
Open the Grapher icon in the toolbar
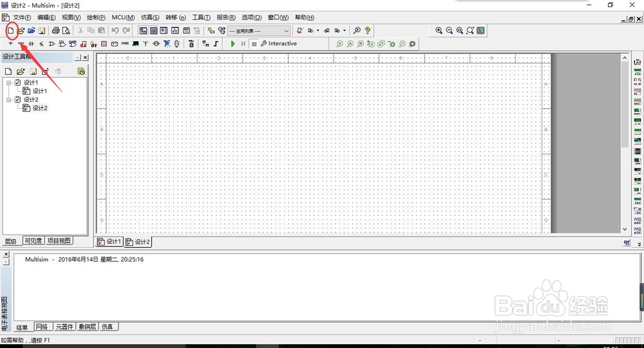175,30
